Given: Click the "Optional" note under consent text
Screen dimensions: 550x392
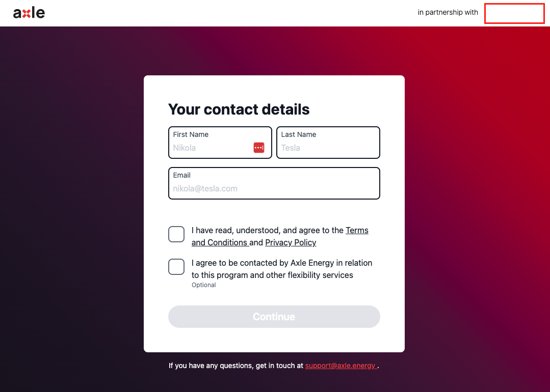Looking at the screenshot, I should 203,285.
